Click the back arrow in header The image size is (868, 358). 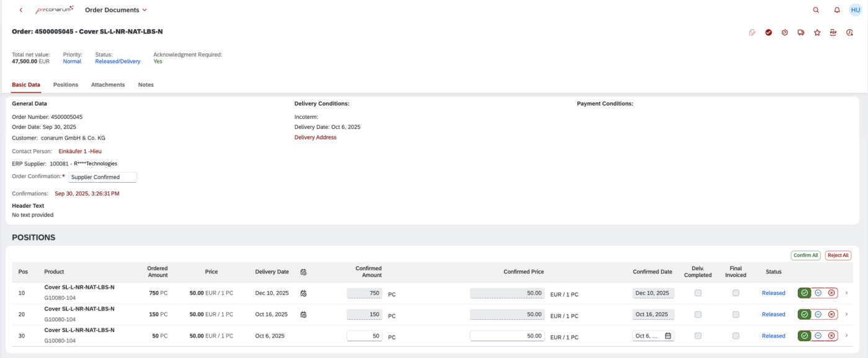[21, 10]
